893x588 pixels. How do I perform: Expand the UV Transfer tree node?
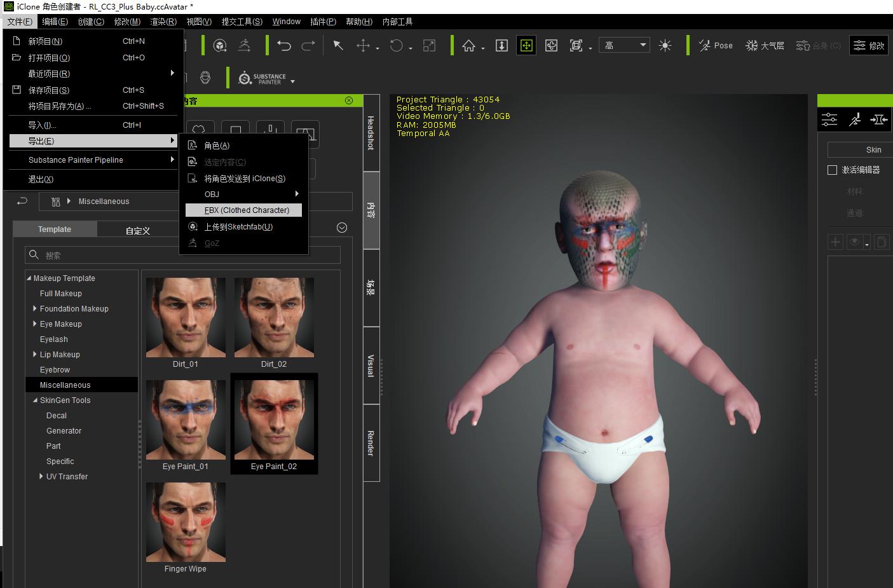[41, 476]
